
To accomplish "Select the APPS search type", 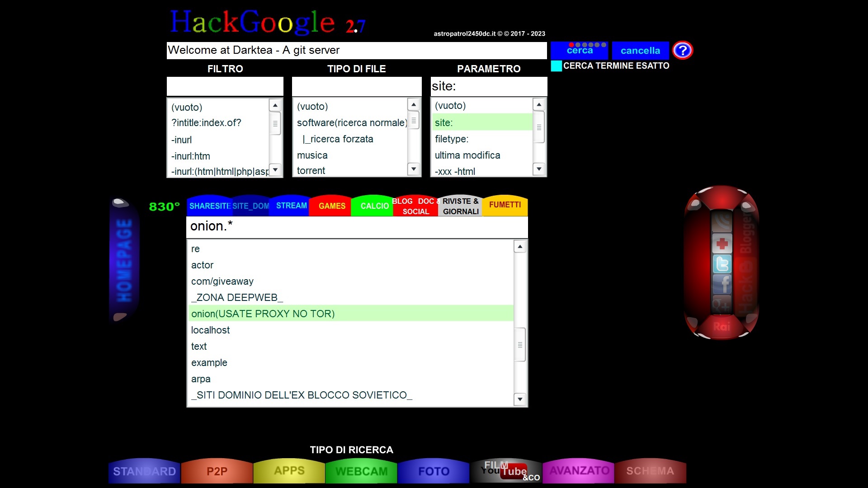I will [x=289, y=471].
